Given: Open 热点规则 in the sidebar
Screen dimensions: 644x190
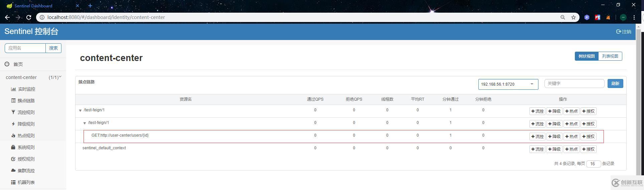Looking at the screenshot, I should (23, 136).
